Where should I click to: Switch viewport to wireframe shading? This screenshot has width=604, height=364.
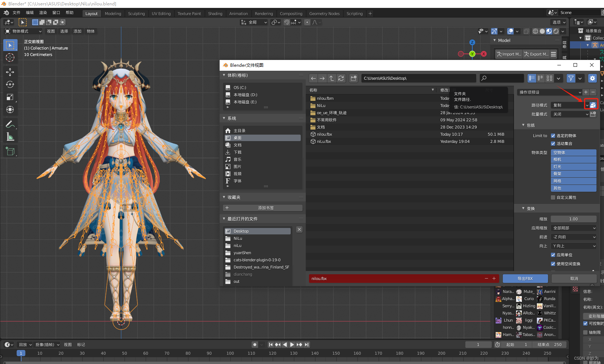(x=535, y=31)
